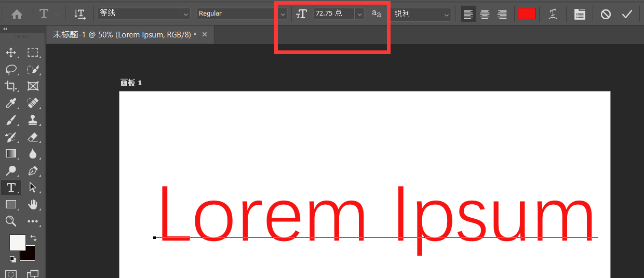Cancel the current text edits

606,14
